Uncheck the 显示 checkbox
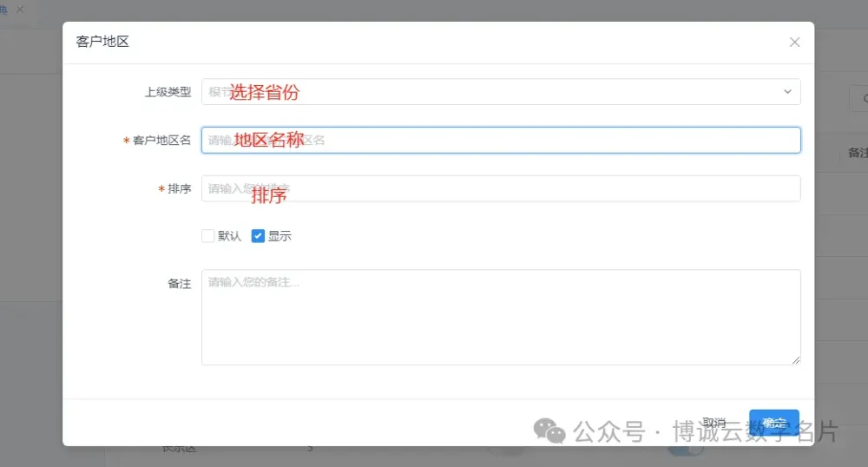The height and width of the screenshot is (467, 868). [258, 236]
